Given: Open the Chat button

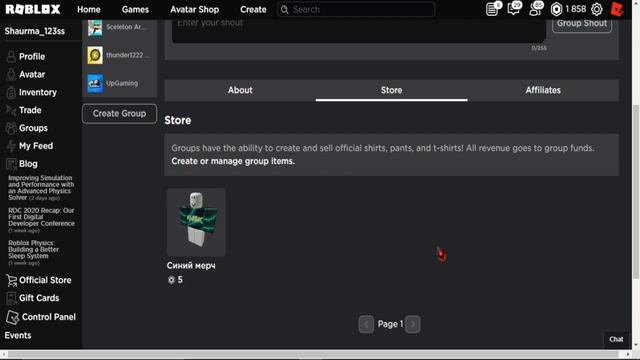Looking at the screenshot, I should coord(616,339).
